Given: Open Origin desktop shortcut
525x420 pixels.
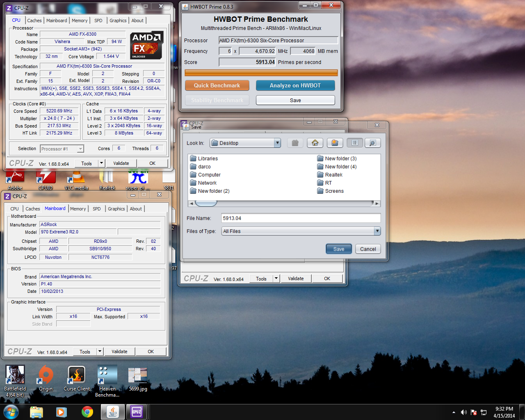Looking at the screenshot, I should (x=46, y=379).
